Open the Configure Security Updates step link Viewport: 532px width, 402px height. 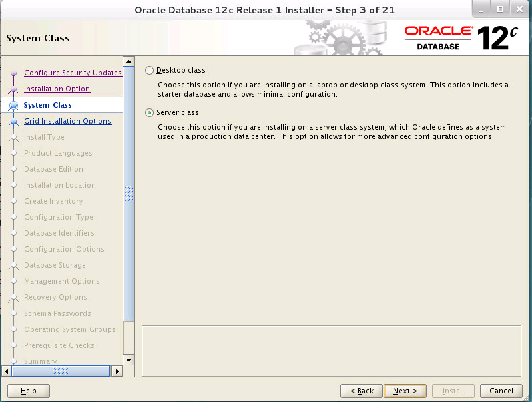[x=73, y=73]
